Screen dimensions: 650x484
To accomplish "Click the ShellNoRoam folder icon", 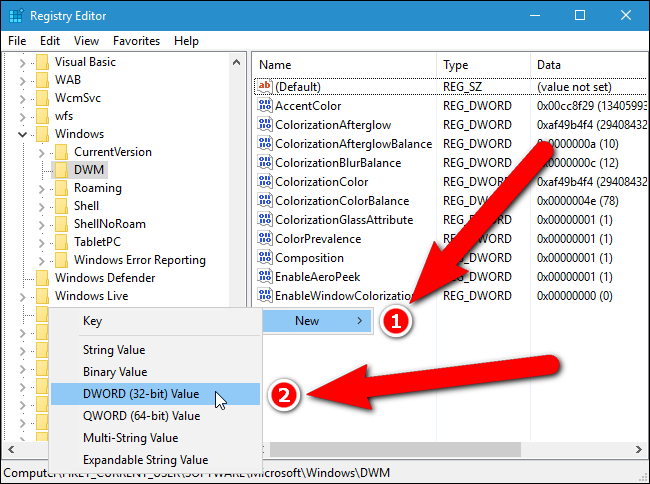I will coord(61,224).
